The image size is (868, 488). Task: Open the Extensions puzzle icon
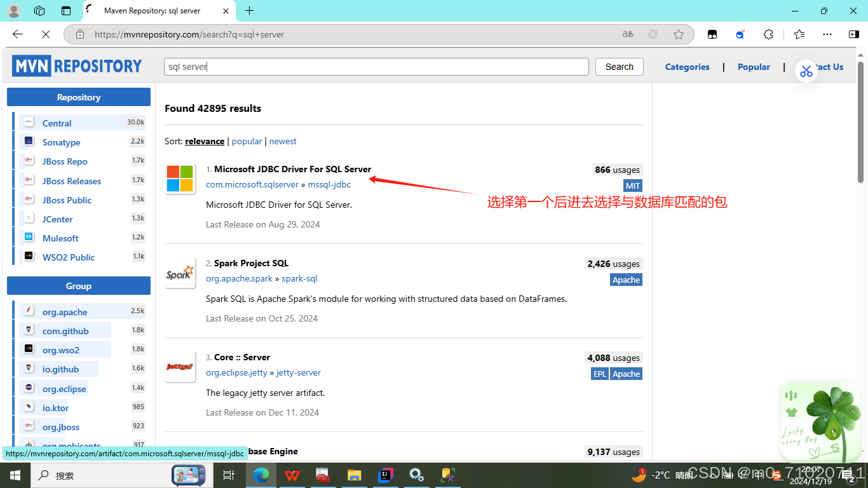coord(768,34)
